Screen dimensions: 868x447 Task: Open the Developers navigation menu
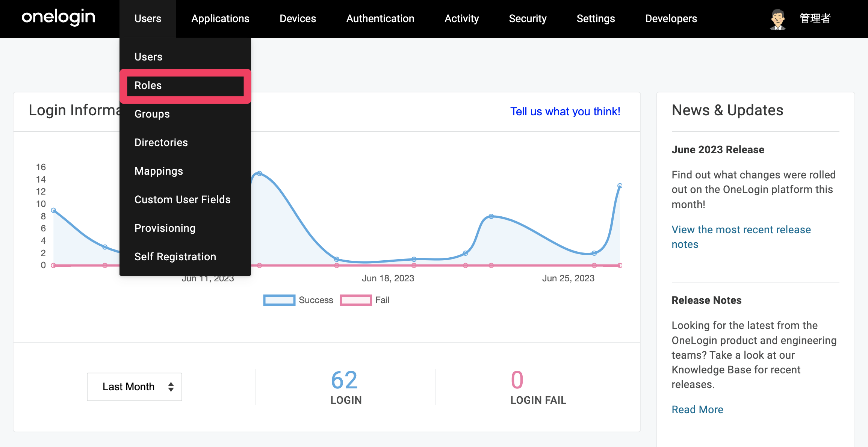[671, 19]
